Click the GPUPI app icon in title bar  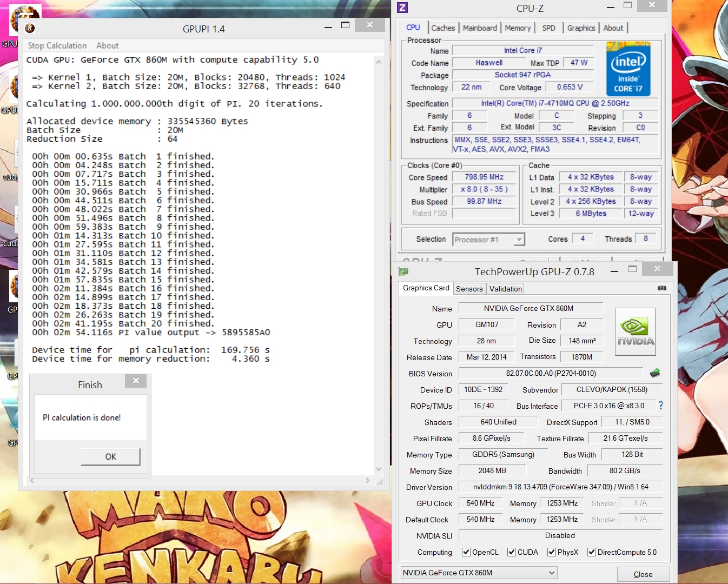click(x=30, y=28)
